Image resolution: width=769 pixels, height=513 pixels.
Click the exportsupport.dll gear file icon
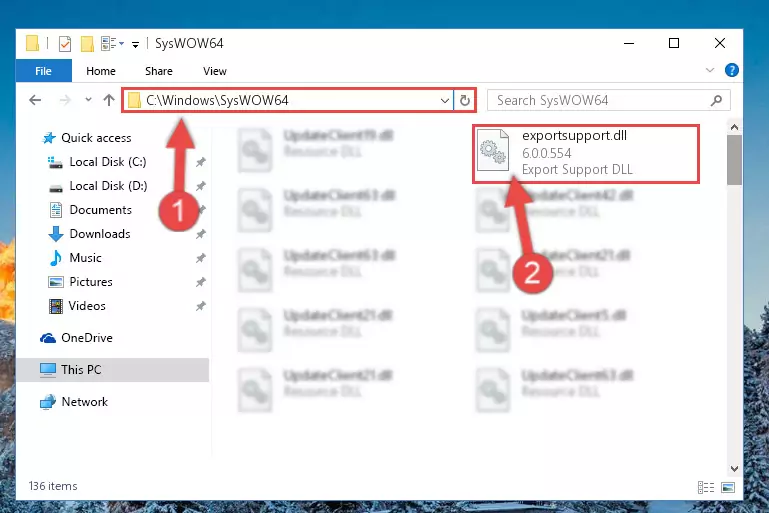point(493,151)
